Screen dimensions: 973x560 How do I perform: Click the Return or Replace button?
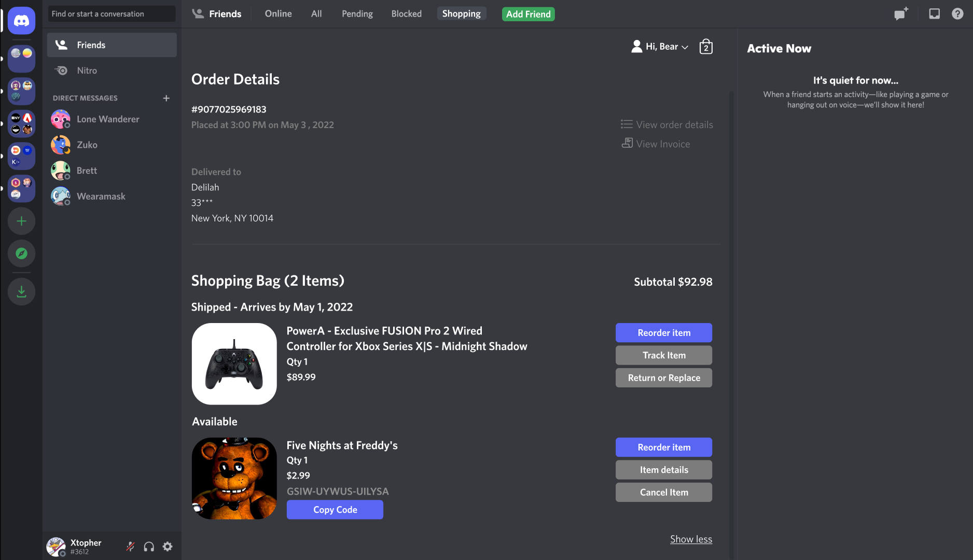pos(664,378)
